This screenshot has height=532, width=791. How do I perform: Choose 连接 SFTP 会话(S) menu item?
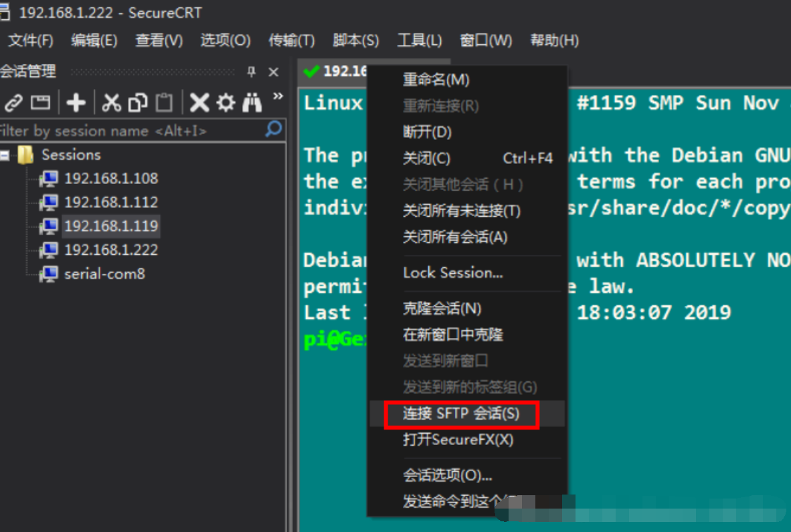pos(467,414)
